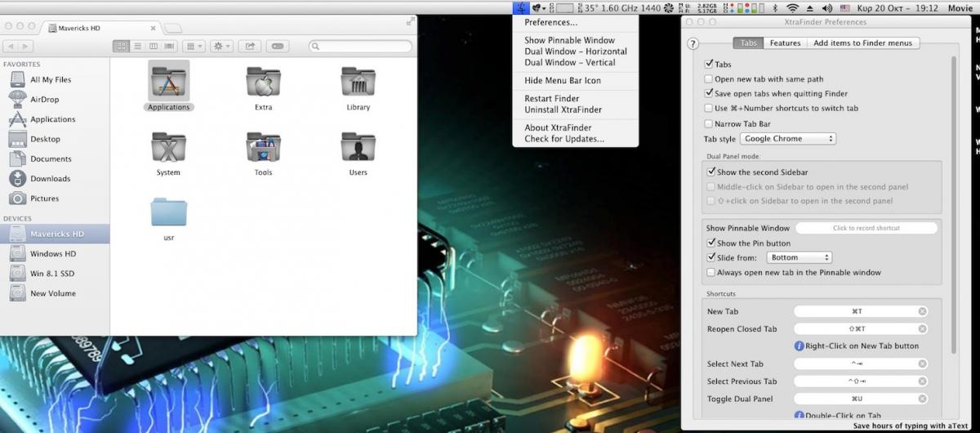980x433 pixels.
Task: Click the New Tab shortcut field
Action: pyautogui.click(x=861, y=311)
